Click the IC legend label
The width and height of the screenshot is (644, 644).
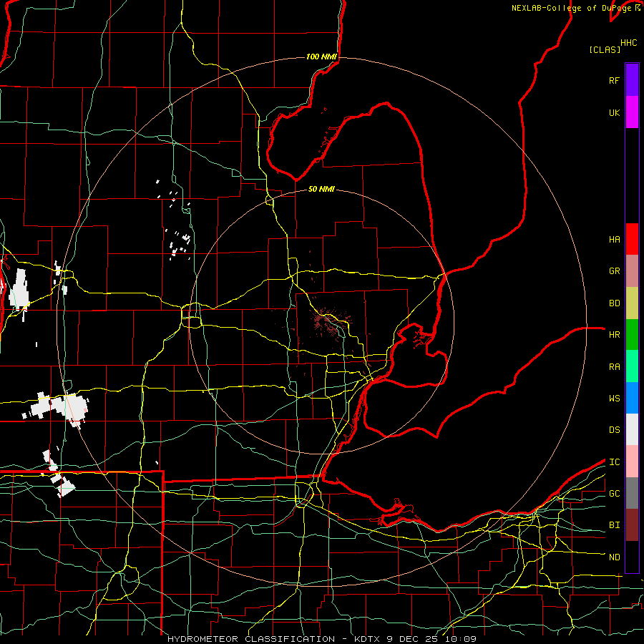tap(615, 462)
